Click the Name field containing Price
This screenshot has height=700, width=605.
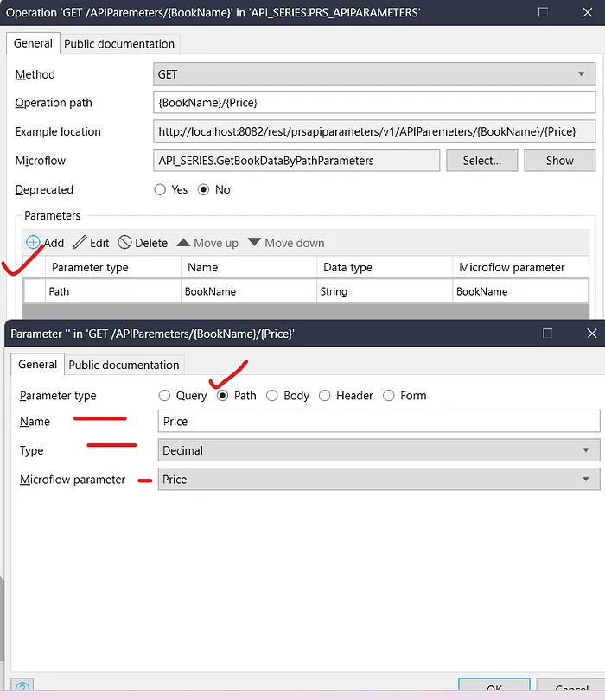(379, 422)
